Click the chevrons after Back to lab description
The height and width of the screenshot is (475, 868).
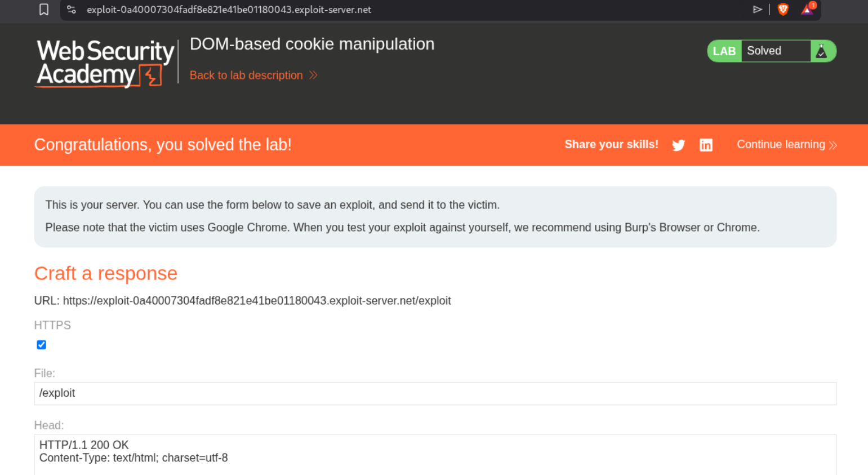(314, 76)
